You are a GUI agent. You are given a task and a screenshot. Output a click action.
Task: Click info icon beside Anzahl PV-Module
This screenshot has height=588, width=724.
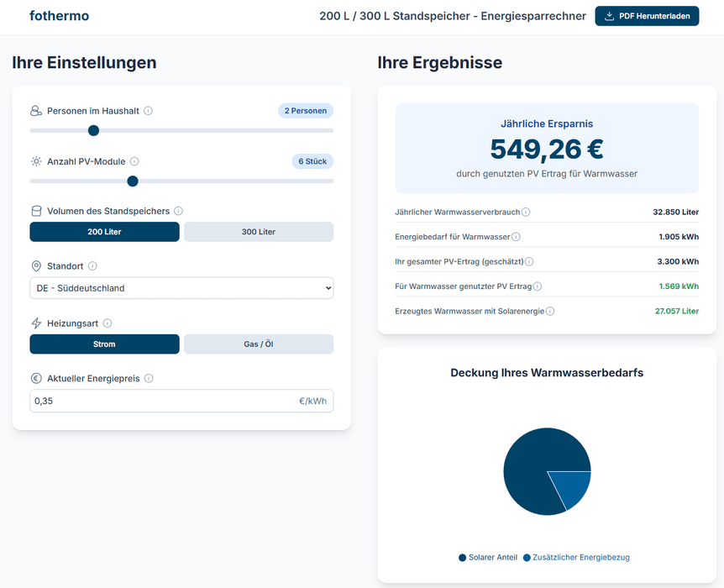(x=134, y=161)
